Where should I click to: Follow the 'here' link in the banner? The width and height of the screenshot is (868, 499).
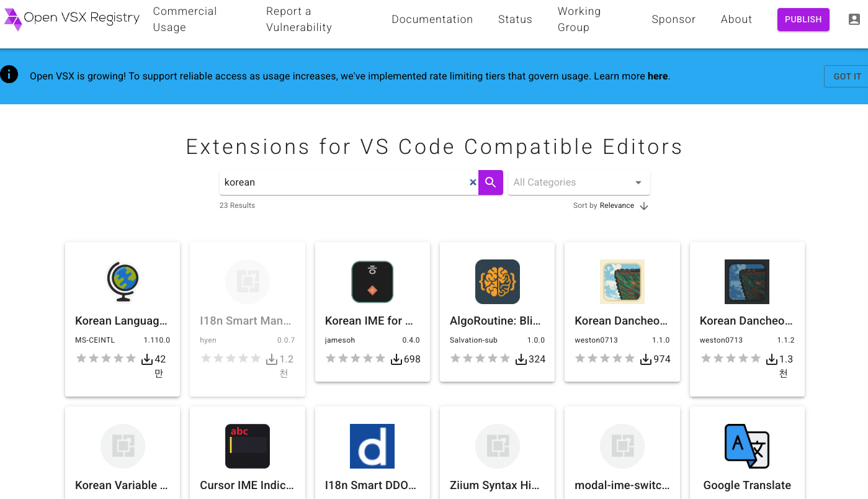658,76
